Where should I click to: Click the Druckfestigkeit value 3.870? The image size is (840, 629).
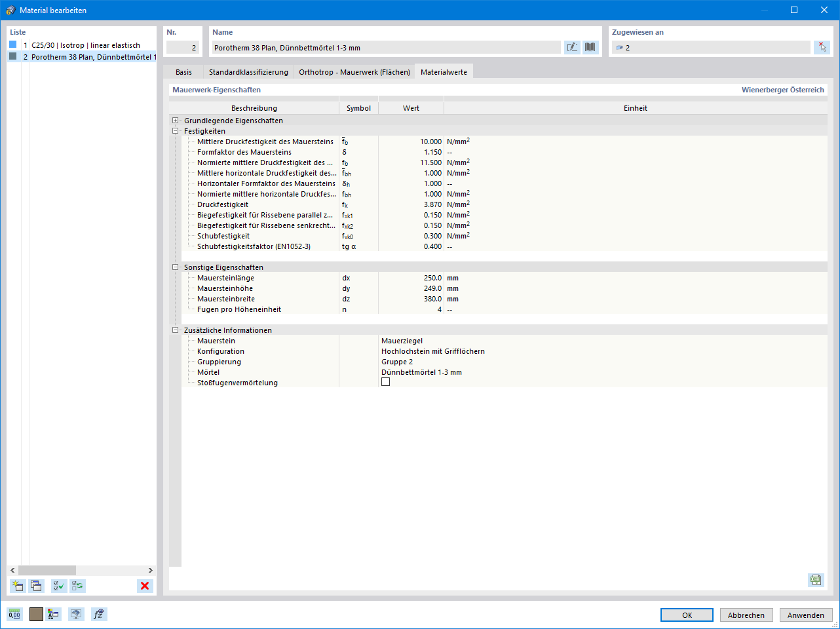[433, 204]
